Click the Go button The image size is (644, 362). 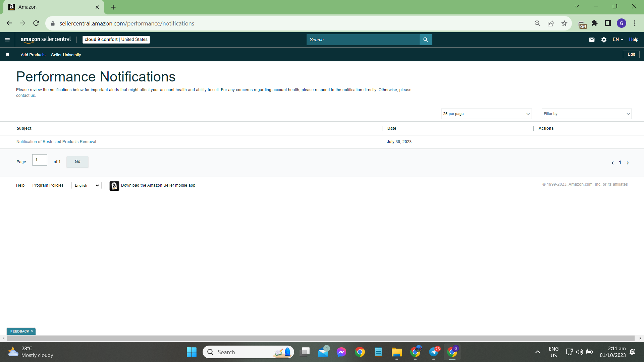click(x=77, y=162)
